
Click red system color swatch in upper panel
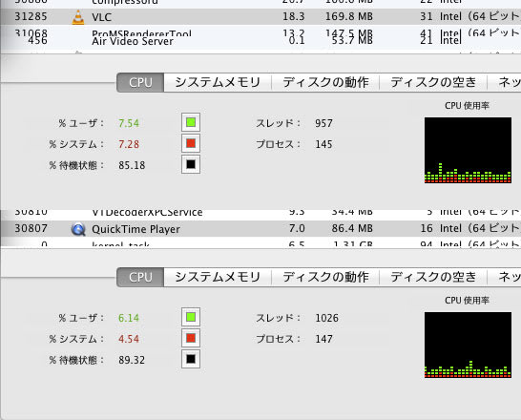[x=191, y=143]
